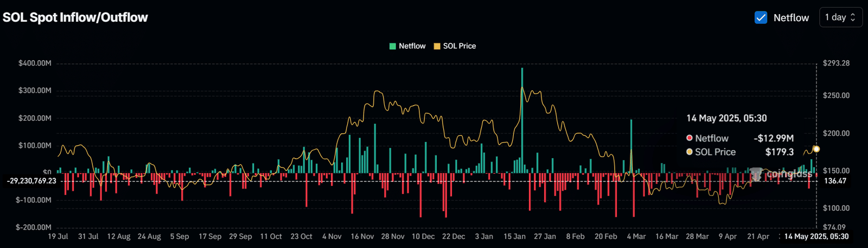The image size is (868, 248).
Task: Click the red Netflow dot in tooltip
Action: 690,138
